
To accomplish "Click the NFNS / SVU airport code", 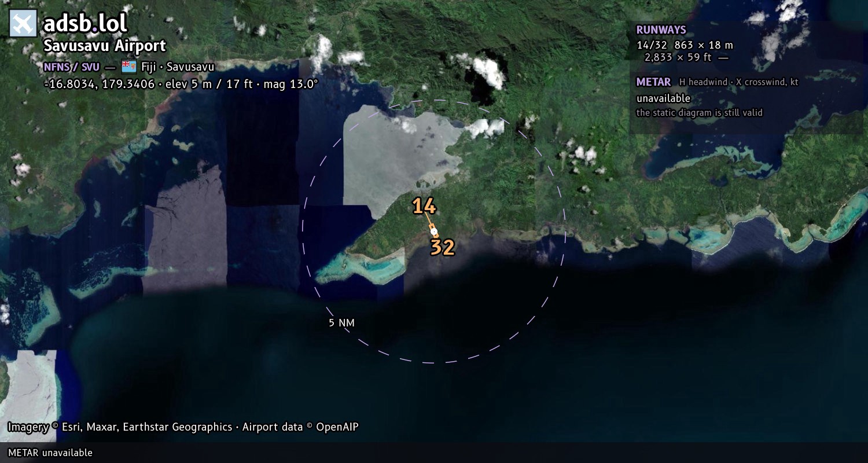I will tap(71, 67).
